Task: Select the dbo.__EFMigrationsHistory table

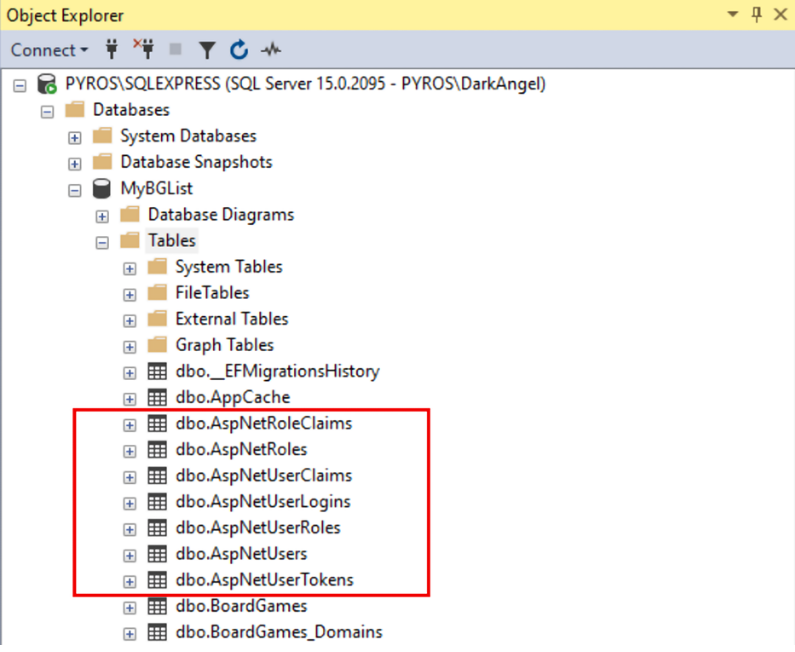Action: click(277, 371)
